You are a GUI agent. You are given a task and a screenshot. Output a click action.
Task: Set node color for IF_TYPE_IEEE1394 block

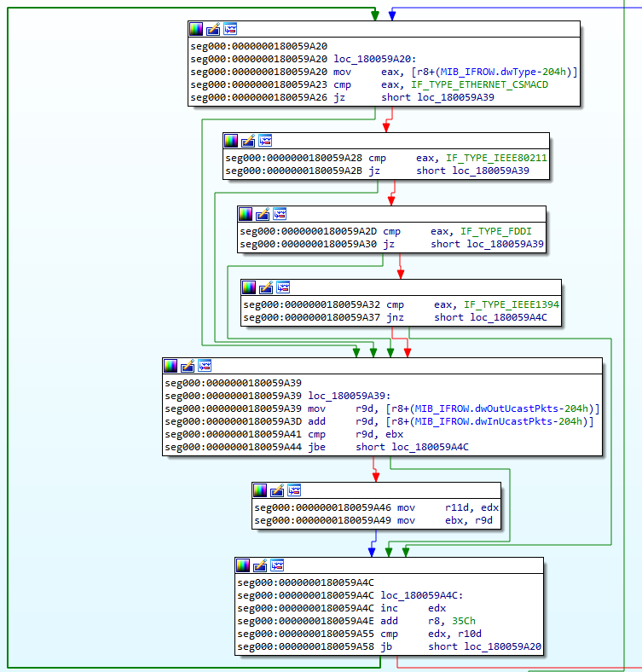click(x=249, y=287)
